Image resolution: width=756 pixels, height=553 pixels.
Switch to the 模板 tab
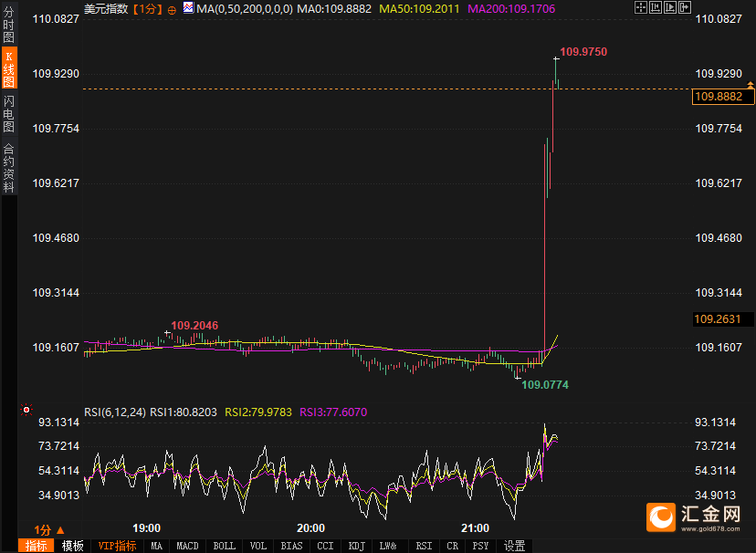[73, 546]
